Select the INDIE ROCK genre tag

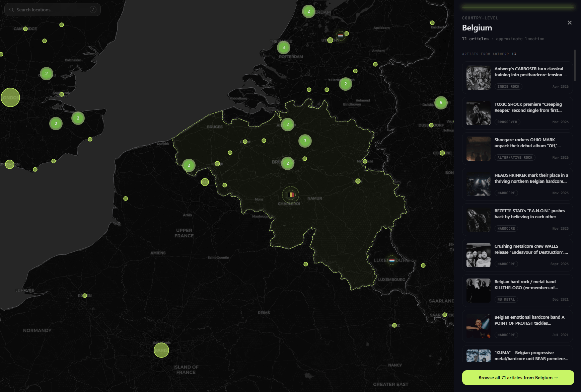coord(508,87)
